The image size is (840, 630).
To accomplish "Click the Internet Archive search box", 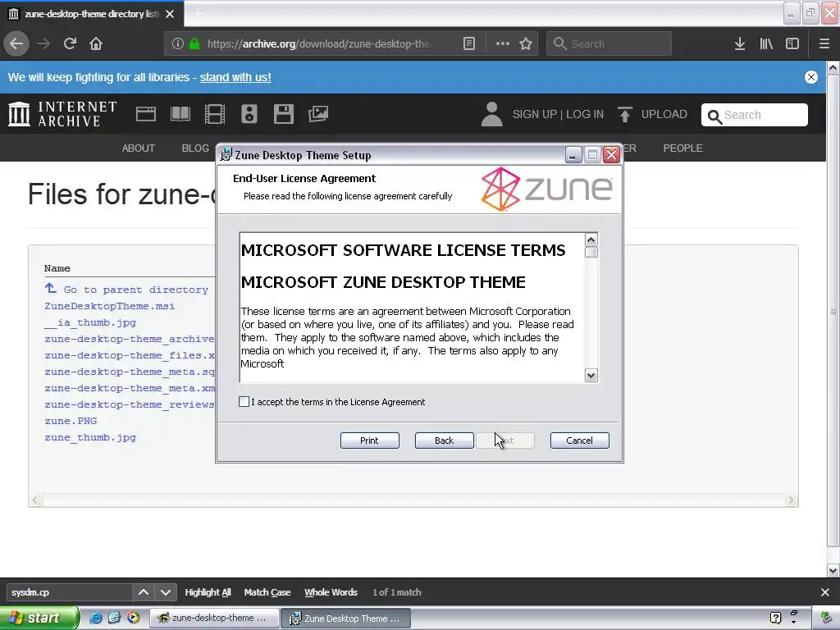I will pos(755,115).
